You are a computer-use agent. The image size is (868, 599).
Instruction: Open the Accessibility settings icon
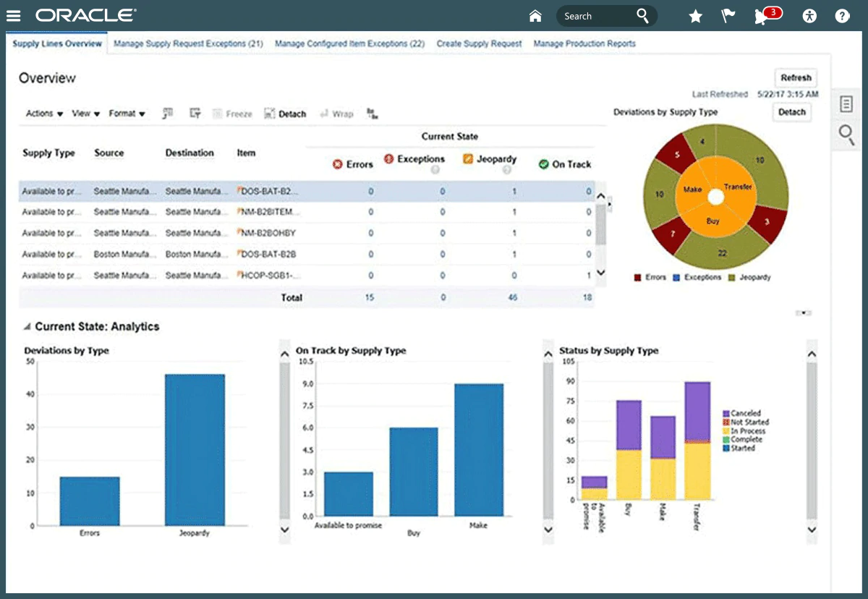[809, 16]
